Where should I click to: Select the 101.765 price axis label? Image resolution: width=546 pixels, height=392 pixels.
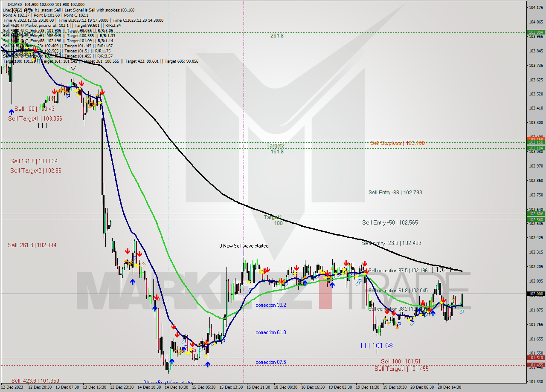[x=536, y=325]
